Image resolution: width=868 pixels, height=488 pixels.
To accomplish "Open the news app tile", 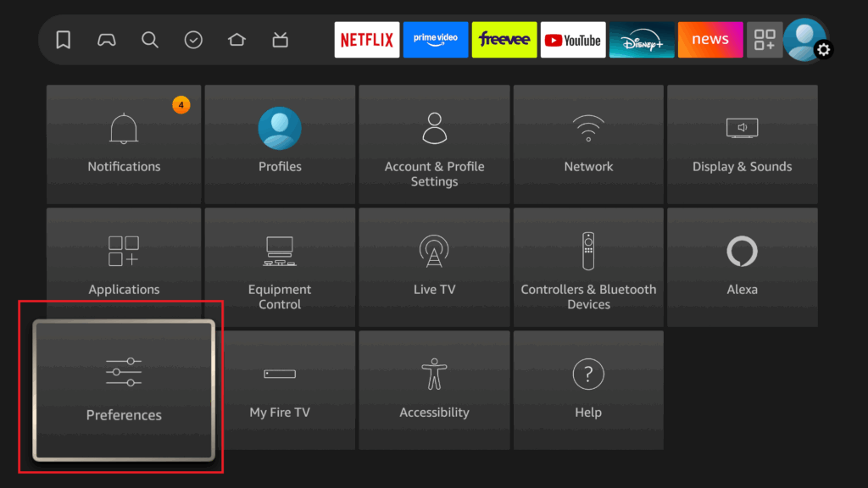I will pos(710,40).
